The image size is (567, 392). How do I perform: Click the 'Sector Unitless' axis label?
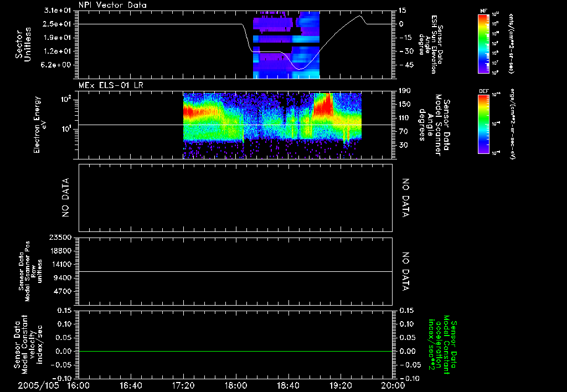pos(23,44)
